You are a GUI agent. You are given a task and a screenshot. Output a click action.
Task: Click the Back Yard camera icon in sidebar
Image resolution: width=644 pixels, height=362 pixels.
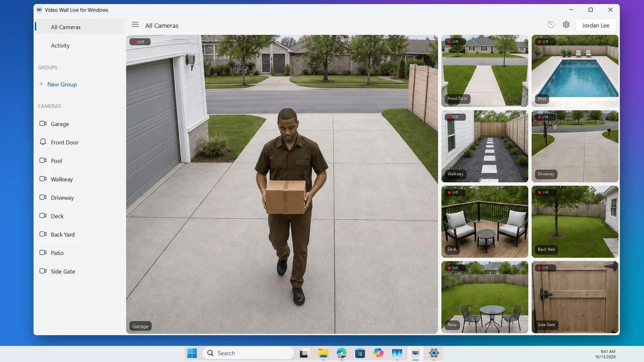[43, 234]
